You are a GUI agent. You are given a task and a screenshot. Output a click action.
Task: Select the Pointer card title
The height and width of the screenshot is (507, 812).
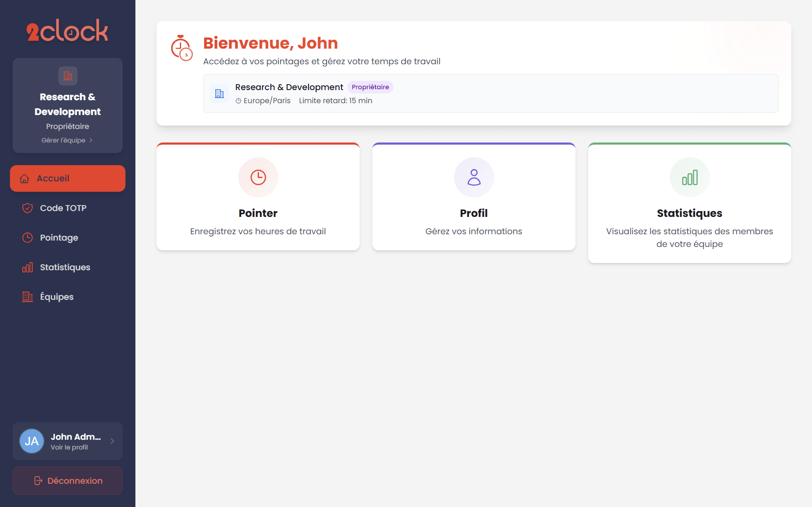tap(258, 213)
